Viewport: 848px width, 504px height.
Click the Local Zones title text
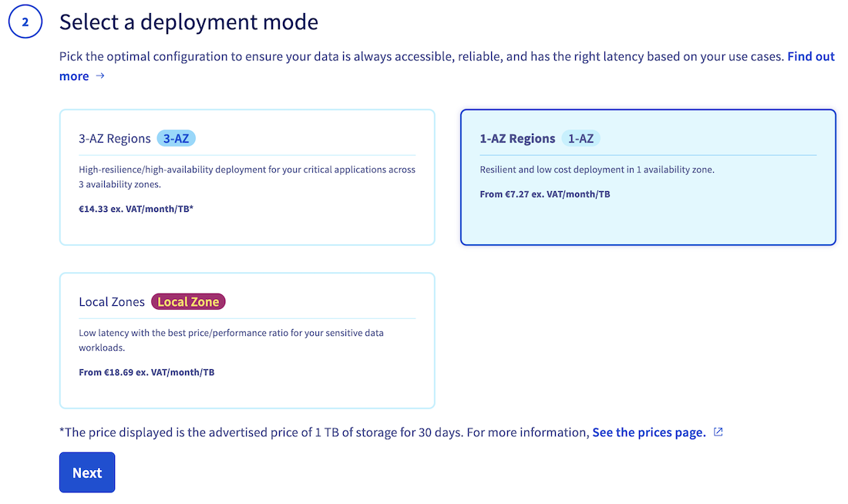pyautogui.click(x=112, y=301)
